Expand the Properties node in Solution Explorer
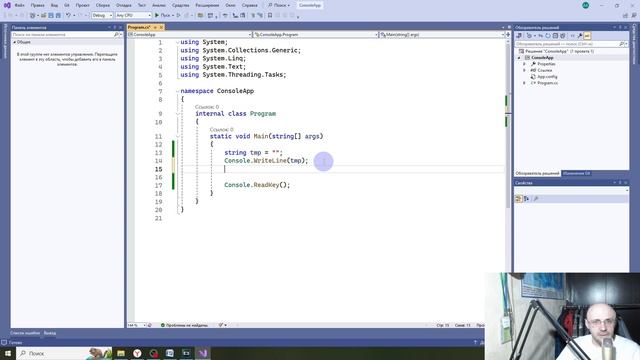This screenshot has height=360, width=640. click(524, 64)
